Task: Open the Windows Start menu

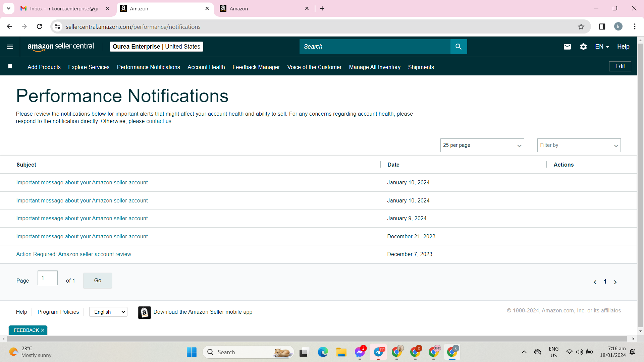Action: (192, 352)
